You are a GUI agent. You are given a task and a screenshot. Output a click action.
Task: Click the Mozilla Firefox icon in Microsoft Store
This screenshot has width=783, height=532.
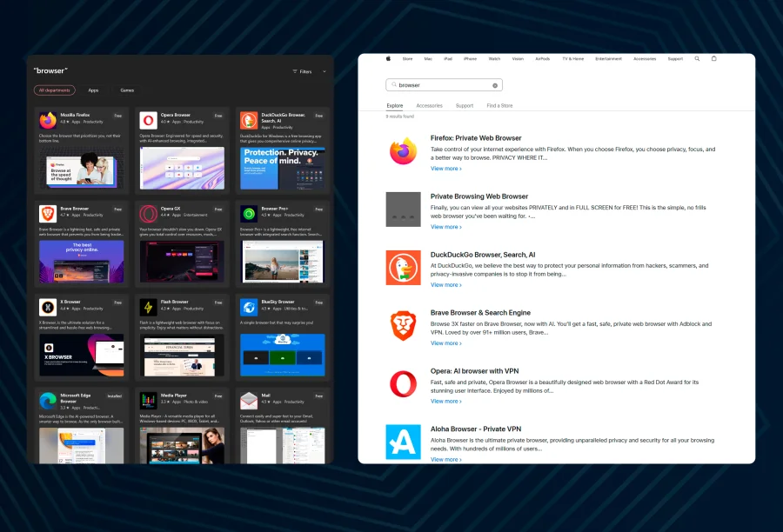pyautogui.click(x=47, y=121)
